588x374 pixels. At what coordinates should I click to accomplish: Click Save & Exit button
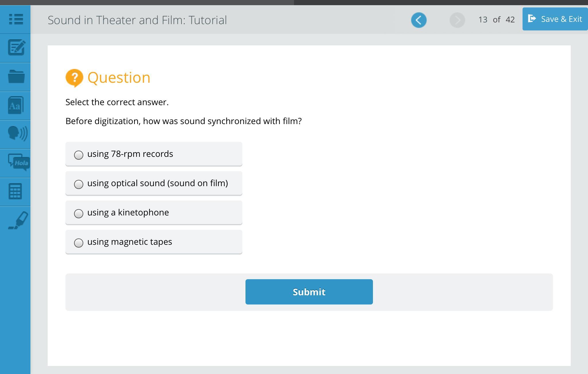pyautogui.click(x=555, y=19)
